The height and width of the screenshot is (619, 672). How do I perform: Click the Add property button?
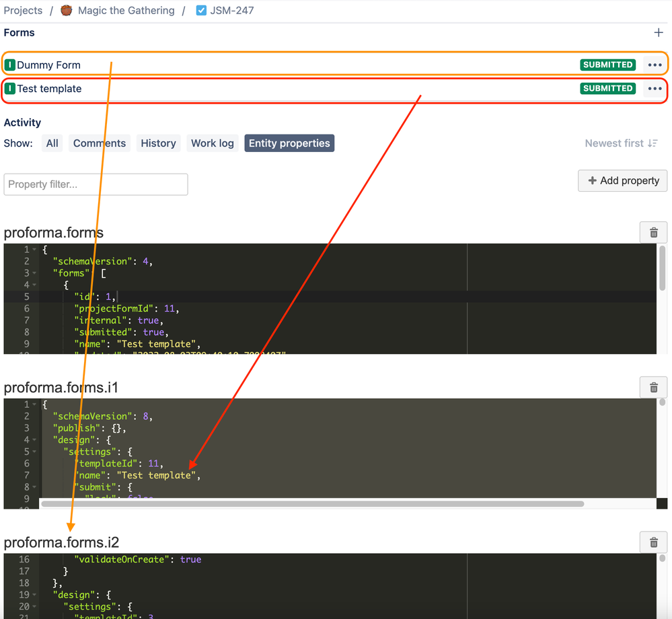[x=622, y=180]
